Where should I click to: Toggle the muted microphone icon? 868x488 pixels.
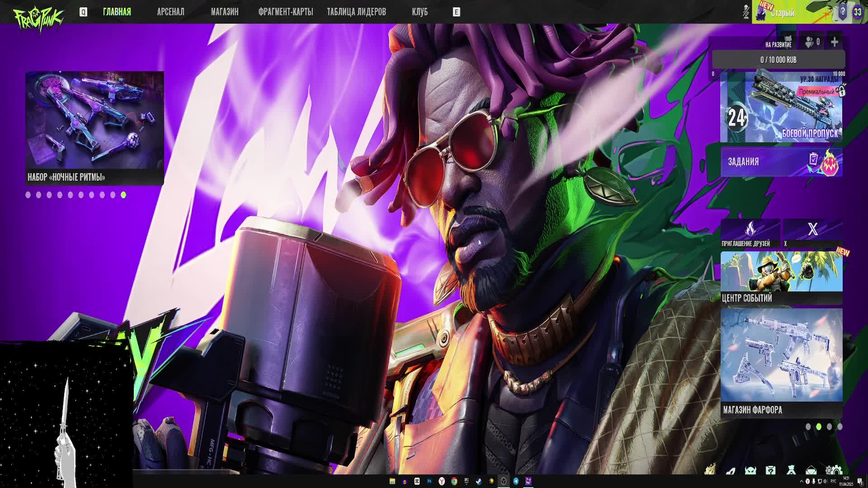(746, 12)
